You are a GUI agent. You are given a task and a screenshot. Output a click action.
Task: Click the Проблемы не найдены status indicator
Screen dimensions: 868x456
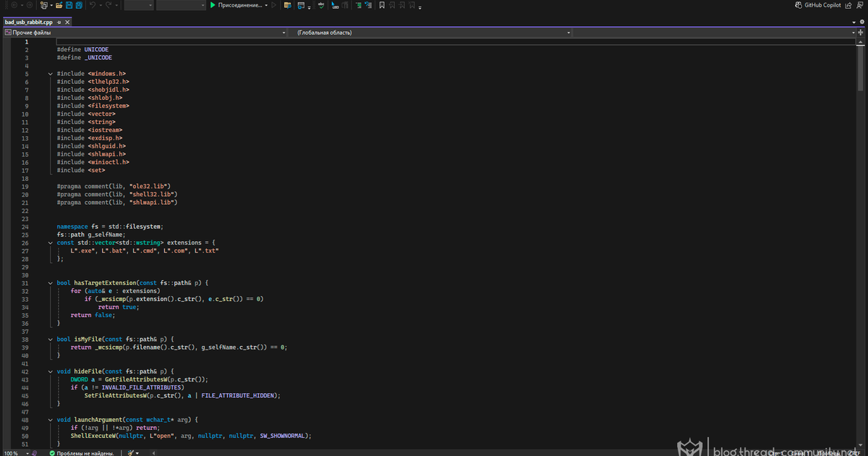point(81,452)
